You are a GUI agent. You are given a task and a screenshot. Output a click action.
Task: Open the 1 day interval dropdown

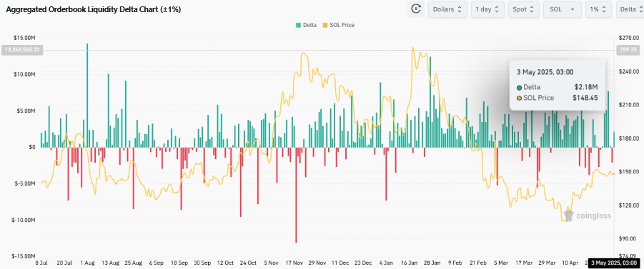click(487, 9)
